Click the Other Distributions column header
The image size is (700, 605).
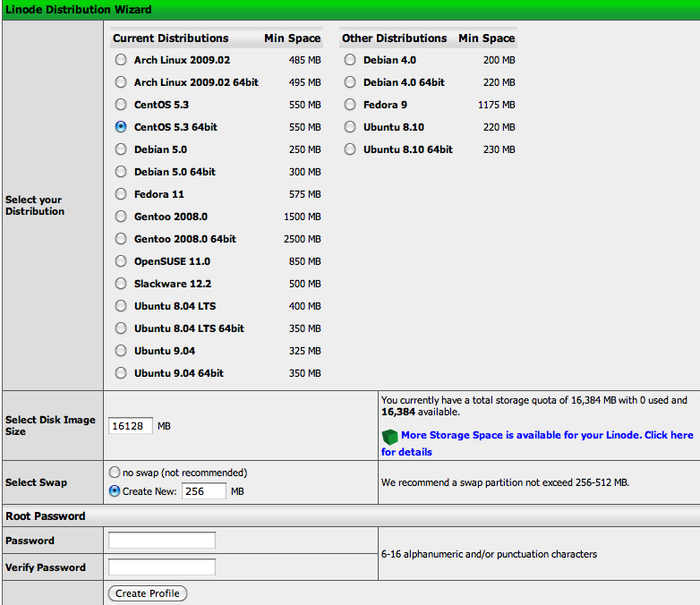tap(394, 38)
